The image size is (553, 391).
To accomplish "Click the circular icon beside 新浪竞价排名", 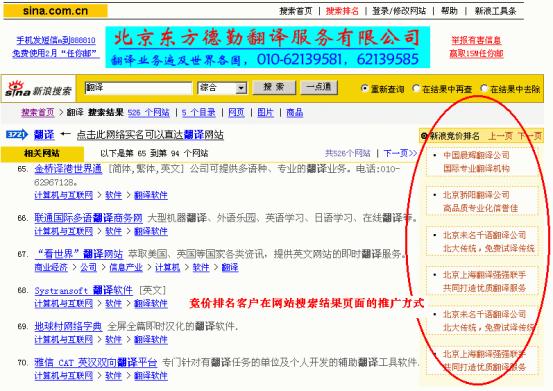I will coord(424,136).
